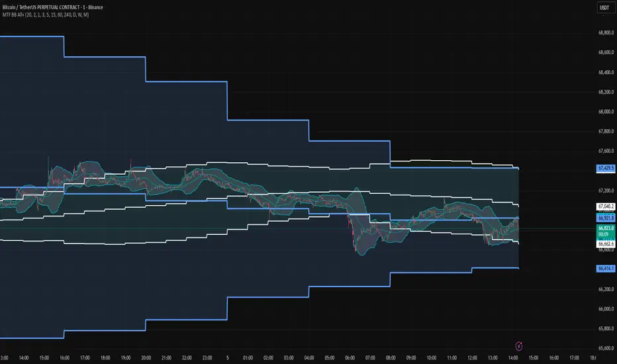Click the 68,000.0 price scale value
This screenshot has width=617, height=364.
pos(606,112)
